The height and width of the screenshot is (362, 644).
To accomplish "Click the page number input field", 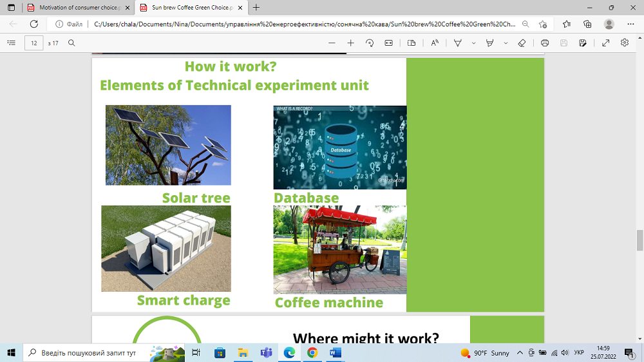I will (33, 43).
